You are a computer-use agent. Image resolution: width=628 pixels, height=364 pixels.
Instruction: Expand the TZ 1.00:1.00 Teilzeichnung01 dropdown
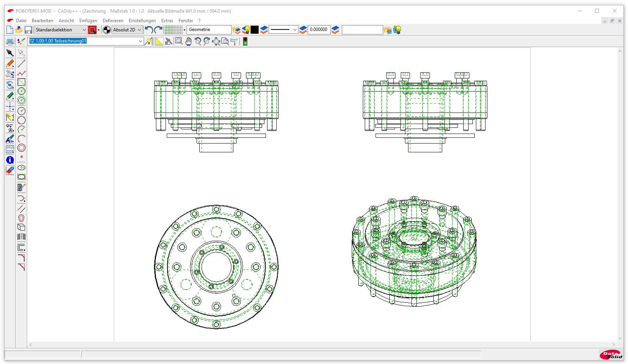click(x=140, y=41)
